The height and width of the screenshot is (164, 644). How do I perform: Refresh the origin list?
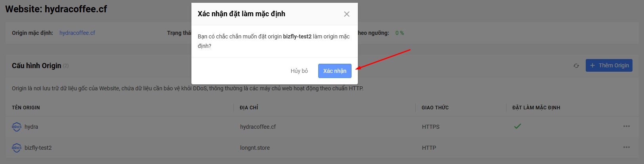576,66
